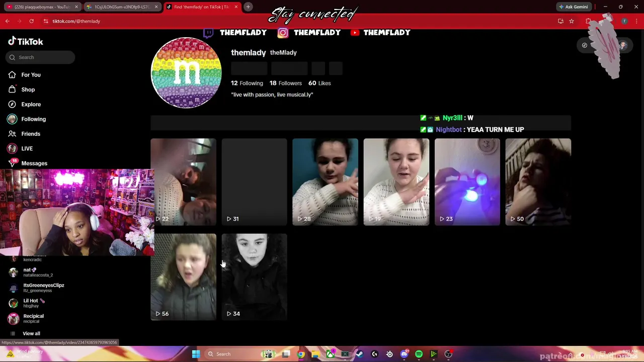Open the ItsGreeneyesClipz account
The width and height of the screenshot is (644, 362).
click(x=36, y=288)
